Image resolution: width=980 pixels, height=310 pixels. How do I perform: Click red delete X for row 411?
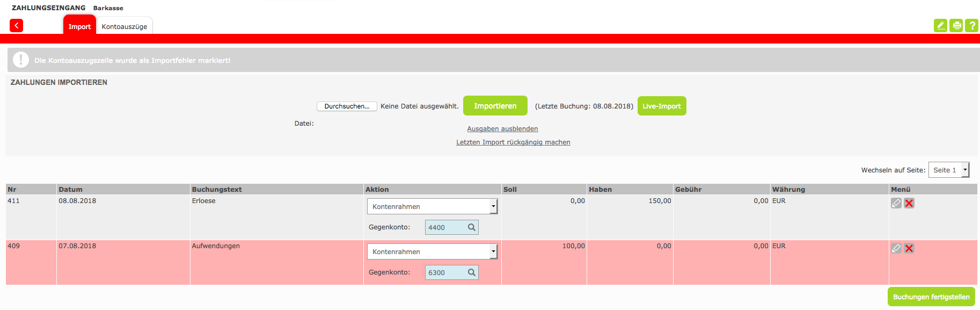[x=909, y=203]
